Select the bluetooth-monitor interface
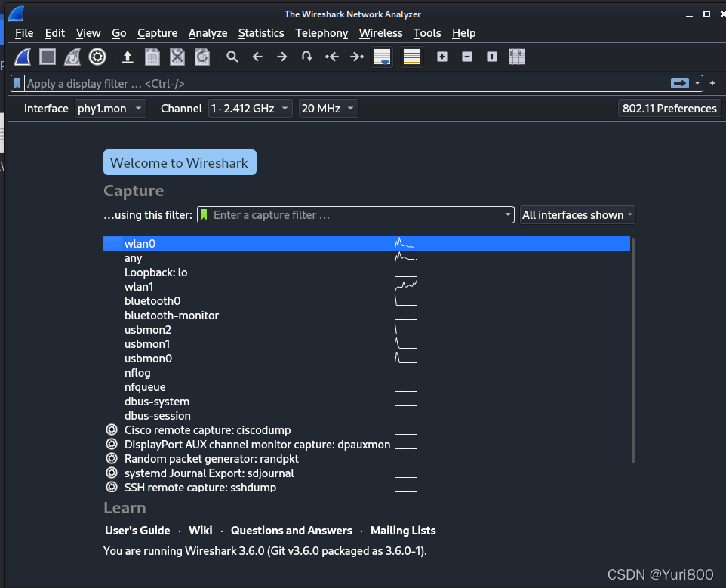 367,316
